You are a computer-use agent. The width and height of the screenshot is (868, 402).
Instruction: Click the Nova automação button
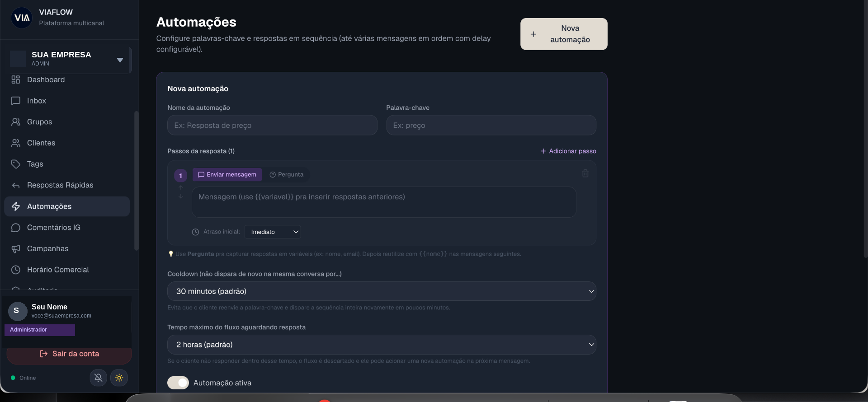pyautogui.click(x=564, y=34)
